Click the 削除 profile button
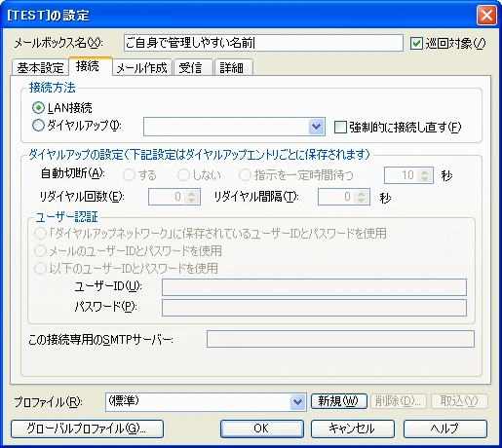 (399, 401)
